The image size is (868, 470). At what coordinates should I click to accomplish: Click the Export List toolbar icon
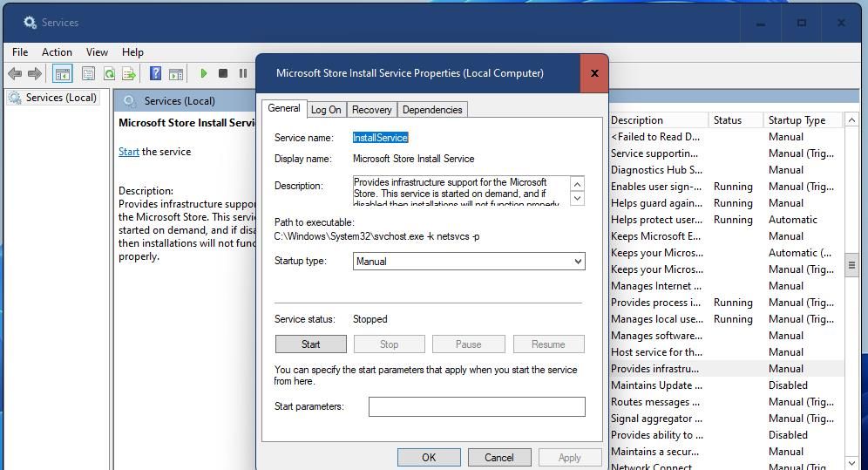pyautogui.click(x=129, y=73)
